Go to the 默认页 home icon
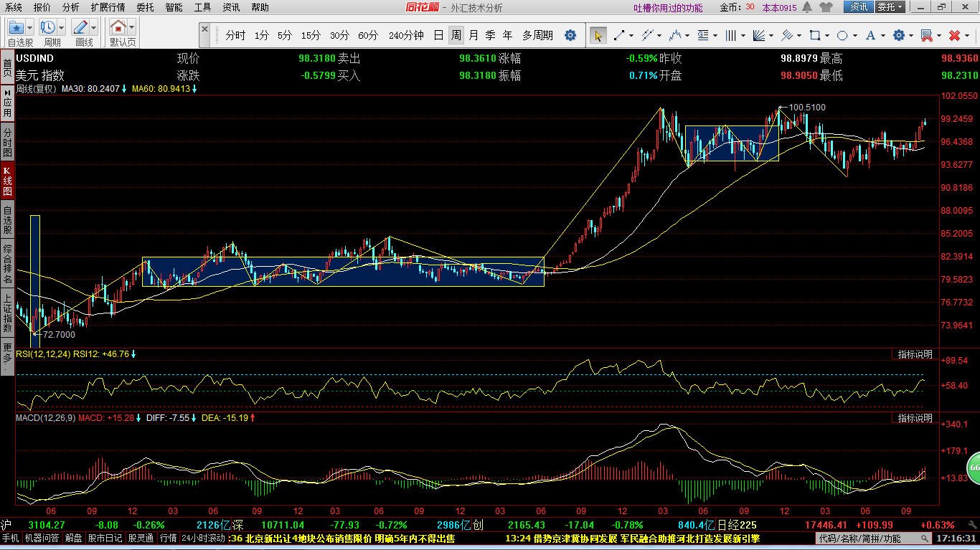The width and height of the screenshot is (980, 550). point(118,27)
